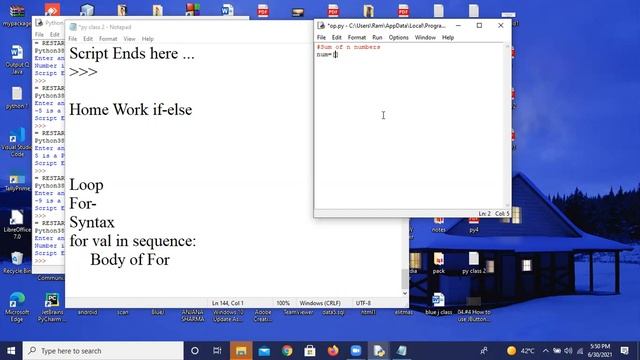Switch to Python IDLE taskbar icon
The image size is (640, 360).
tap(379, 351)
